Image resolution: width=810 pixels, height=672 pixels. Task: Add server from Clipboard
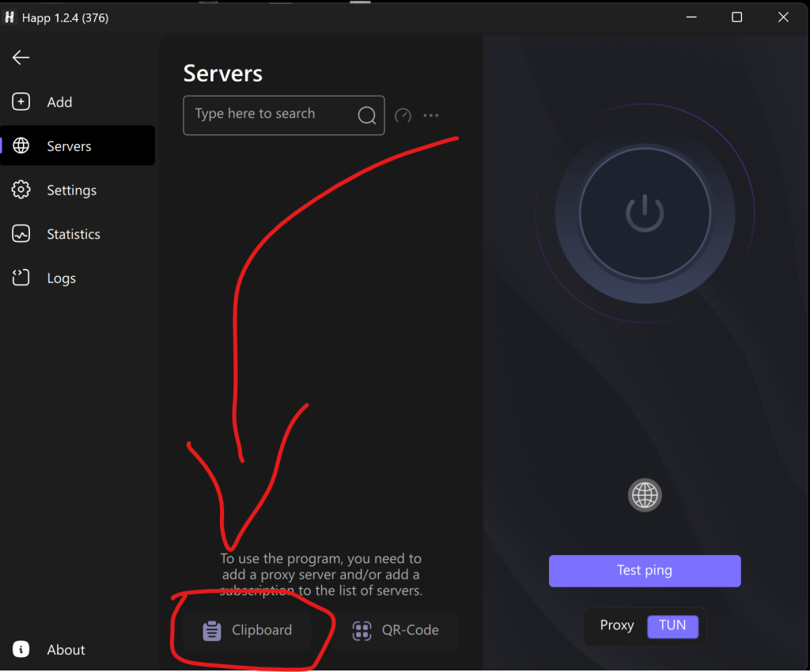[x=248, y=631]
